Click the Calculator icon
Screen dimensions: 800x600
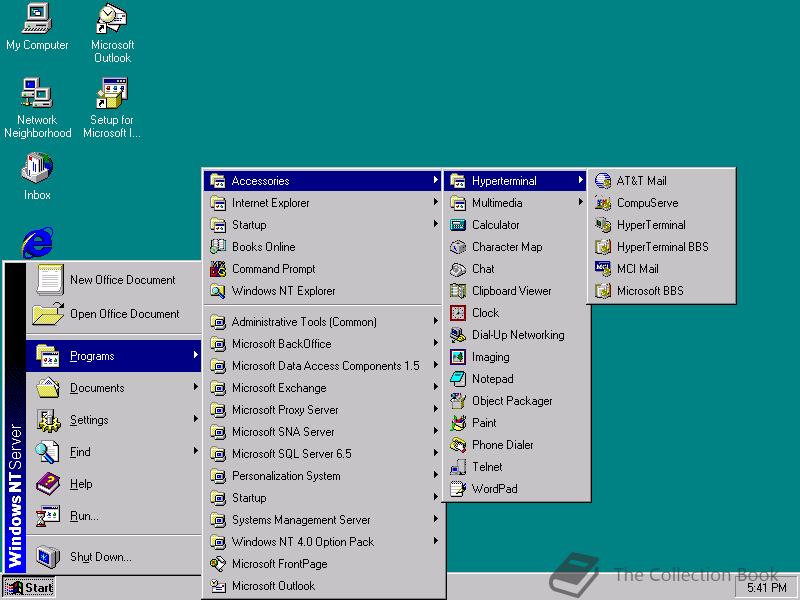click(458, 224)
